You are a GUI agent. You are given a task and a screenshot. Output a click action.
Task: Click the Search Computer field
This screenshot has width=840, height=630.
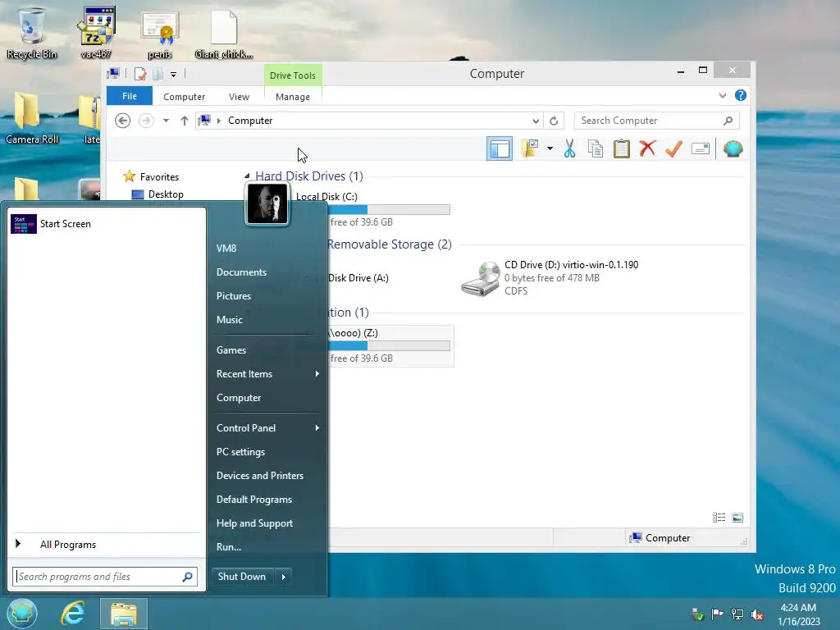tap(656, 121)
